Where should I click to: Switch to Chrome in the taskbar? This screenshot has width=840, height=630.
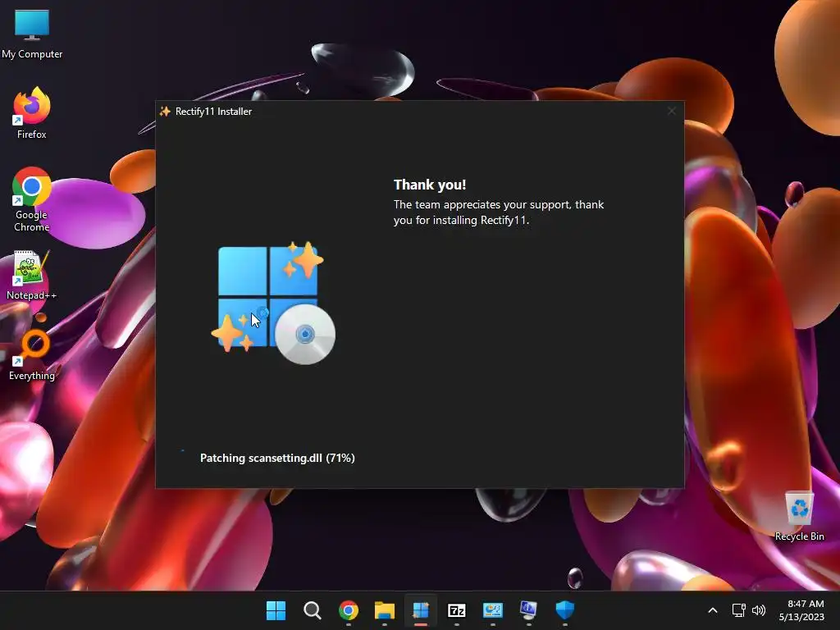348,610
